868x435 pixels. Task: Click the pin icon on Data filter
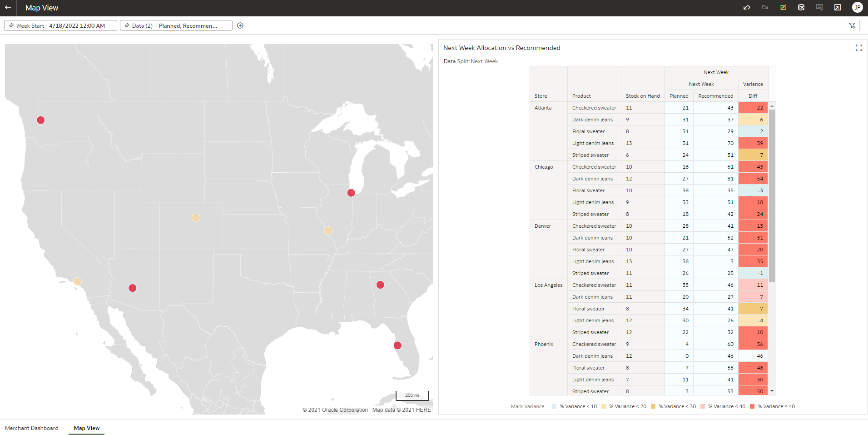click(x=127, y=25)
